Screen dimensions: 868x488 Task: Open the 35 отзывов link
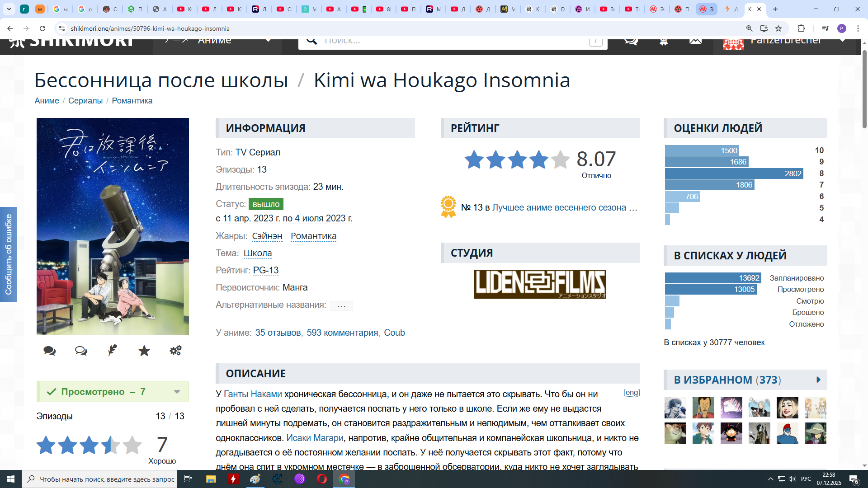pyautogui.click(x=278, y=333)
